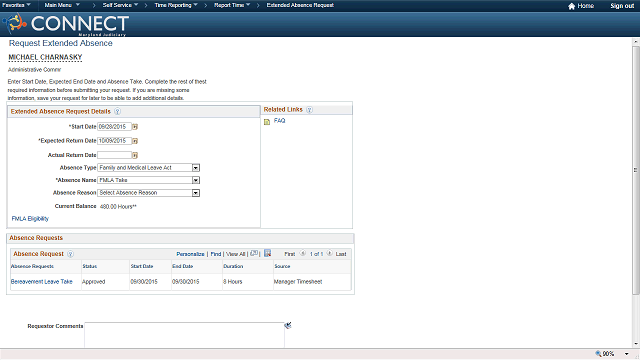The width and height of the screenshot is (640, 360).
Task: Download Absence Request grid to spreadsheet
Action: 267,253
